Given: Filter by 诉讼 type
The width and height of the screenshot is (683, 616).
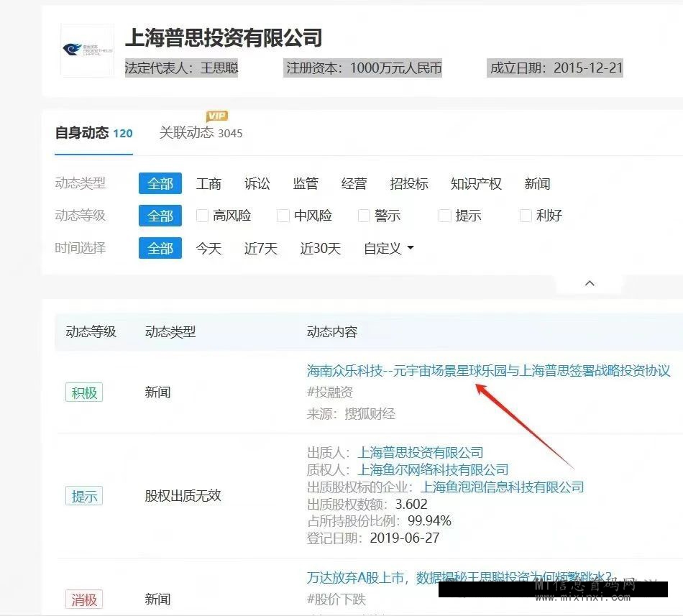Looking at the screenshot, I should pos(257,184).
